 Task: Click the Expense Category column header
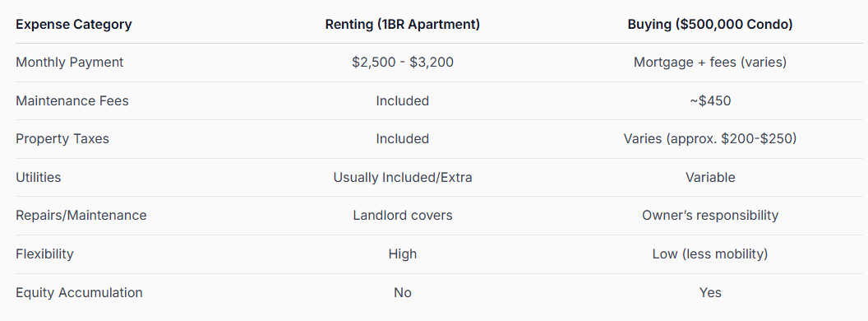coord(74,25)
